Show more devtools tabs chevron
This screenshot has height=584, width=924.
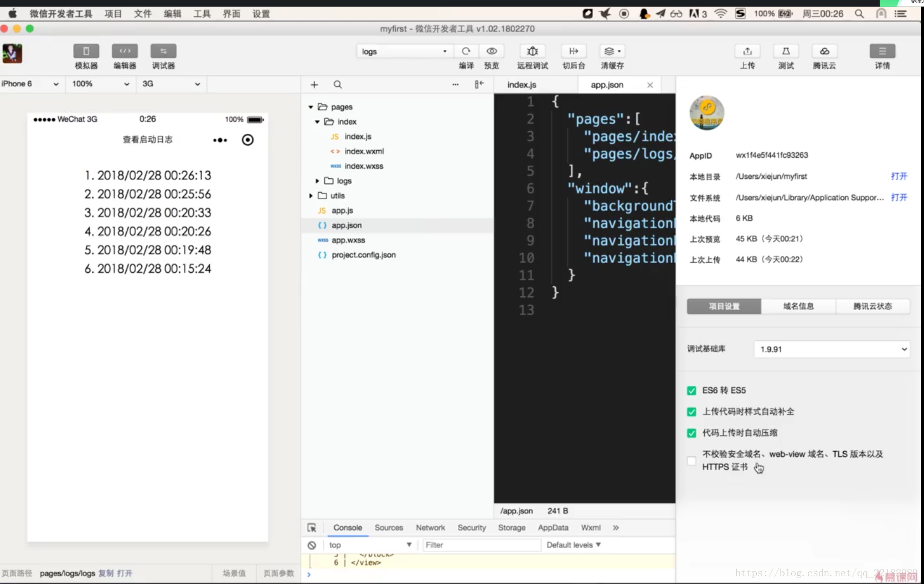click(616, 528)
